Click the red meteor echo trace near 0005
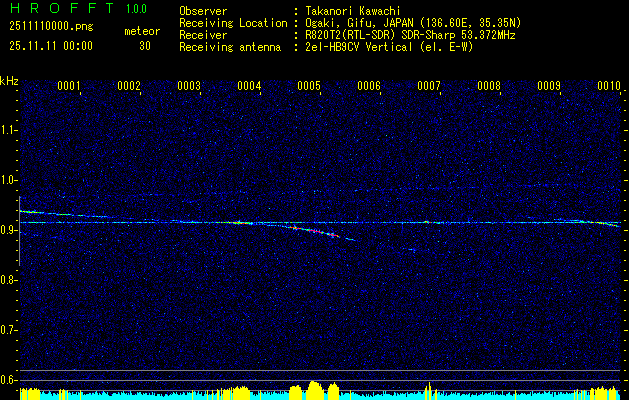The width and height of the screenshot is (629, 400). 315,231
